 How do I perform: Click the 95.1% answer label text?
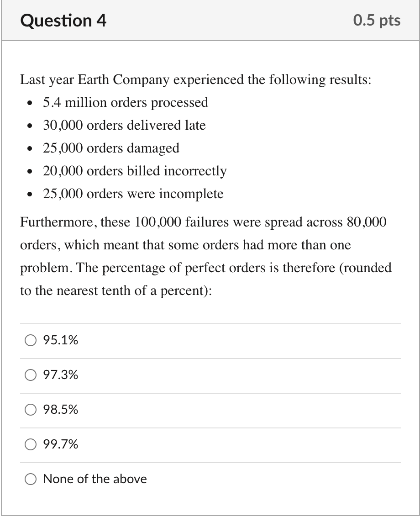[x=60, y=340]
